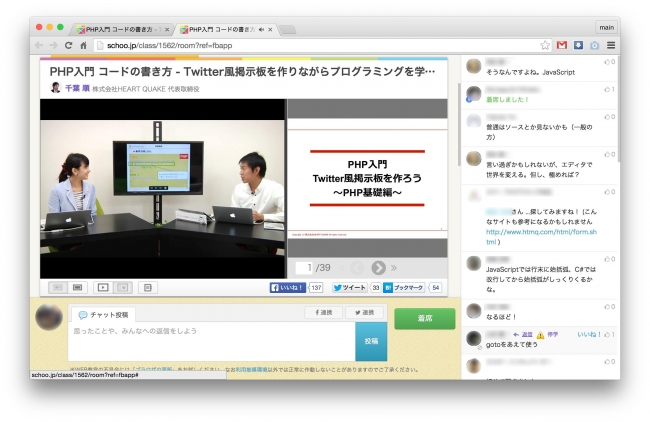Click the 'main' profile button
This screenshot has width=650, height=422.
coord(606,27)
